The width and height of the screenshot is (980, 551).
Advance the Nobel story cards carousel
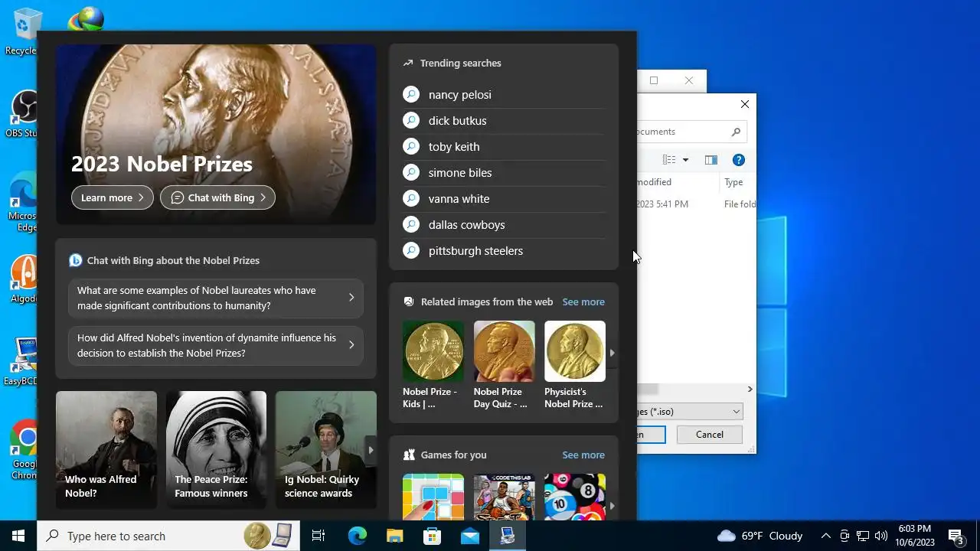(371, 450)
